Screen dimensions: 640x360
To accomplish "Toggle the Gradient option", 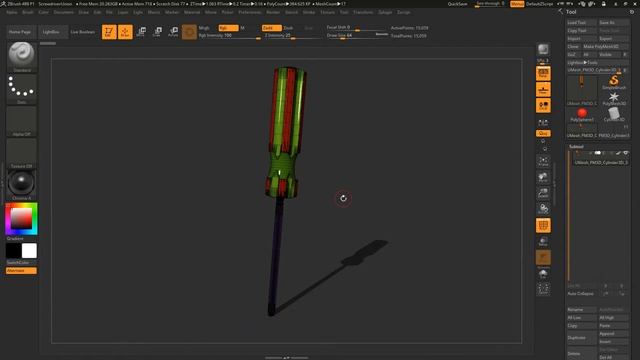I will click(x=21, y=238).
